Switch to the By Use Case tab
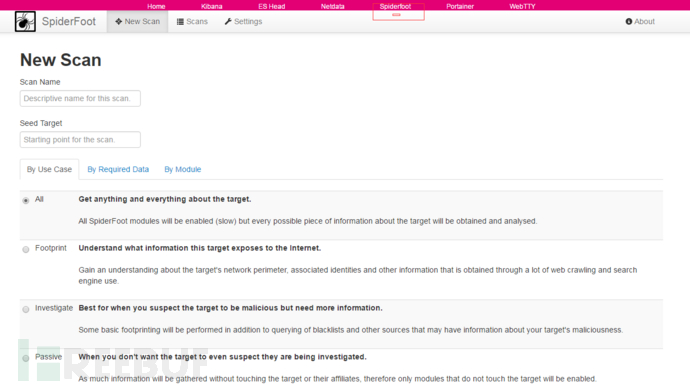The height and width of the screenshot is (388, 690). click(49, 169)
